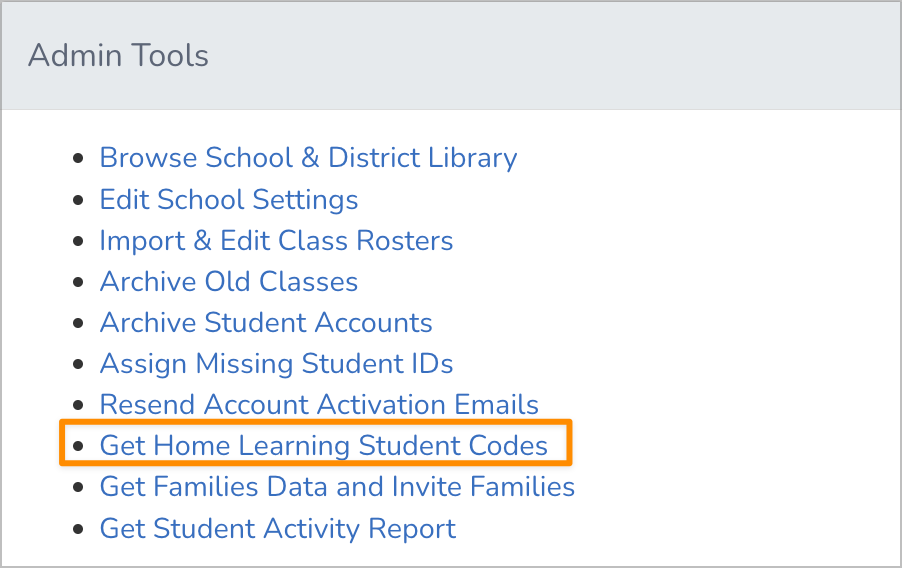Click bullet next to Get Student Activity Report
902x568 pixels.
point(78,529)
